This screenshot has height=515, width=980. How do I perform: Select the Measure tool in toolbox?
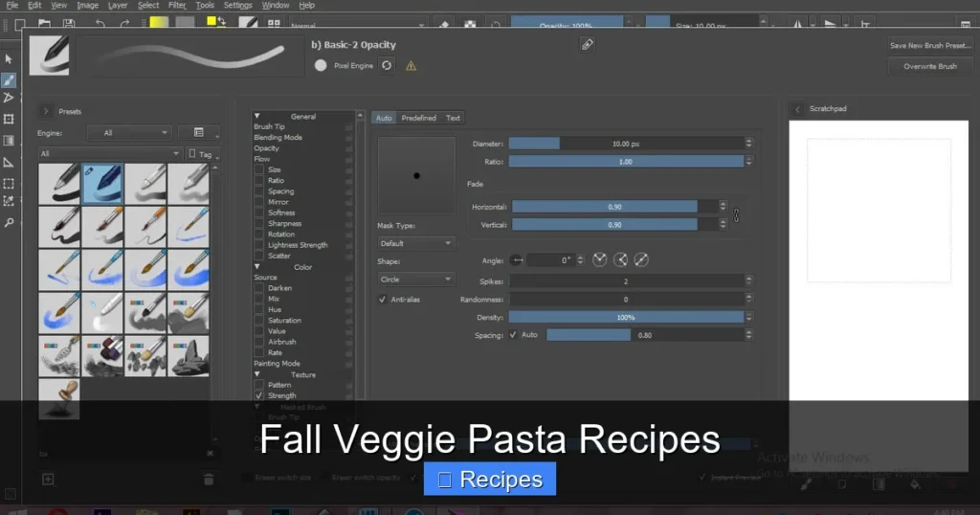point(9,163)
